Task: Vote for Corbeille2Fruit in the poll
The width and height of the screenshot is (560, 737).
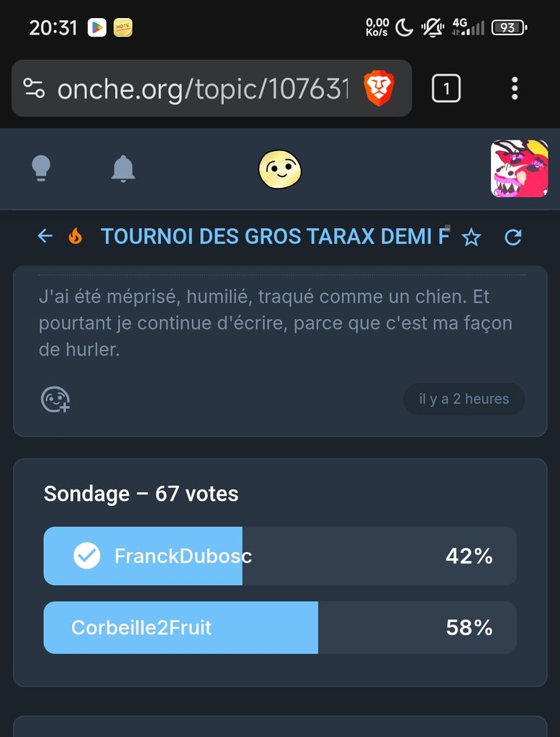Action: [280, 628]
